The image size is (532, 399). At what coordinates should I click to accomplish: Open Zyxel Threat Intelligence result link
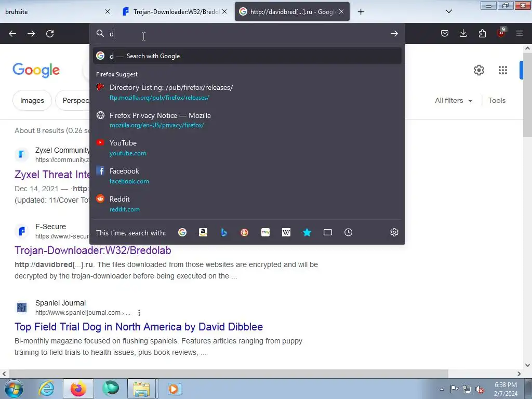[x=52, y=175]
